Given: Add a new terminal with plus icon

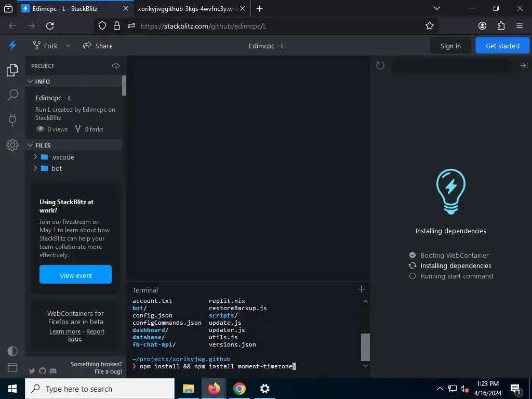Looking at the screenshot, I should tap(361, 289).
